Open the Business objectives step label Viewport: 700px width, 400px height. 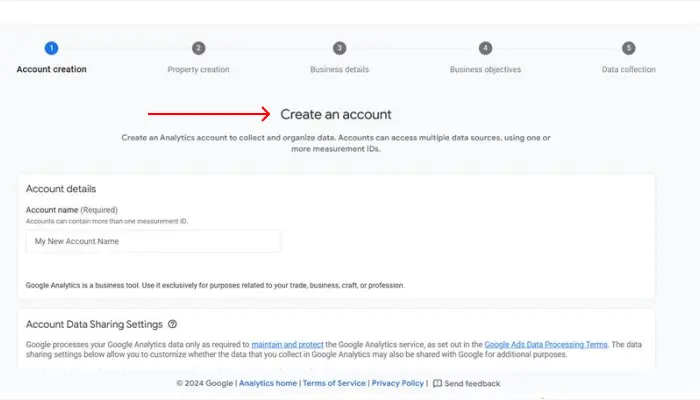coord(485,70)
